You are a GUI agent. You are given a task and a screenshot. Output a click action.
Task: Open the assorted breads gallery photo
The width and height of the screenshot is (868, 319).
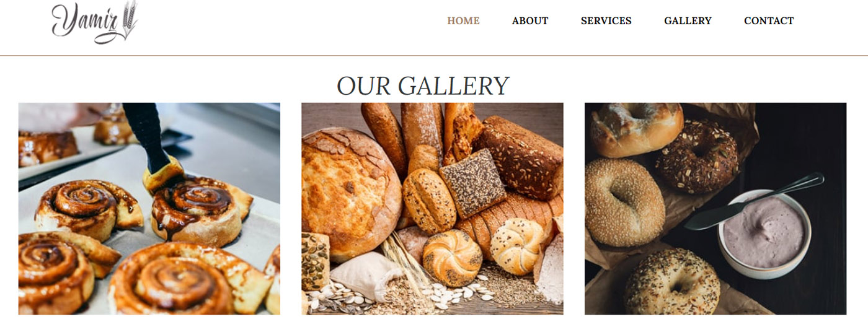click(432, 209)
